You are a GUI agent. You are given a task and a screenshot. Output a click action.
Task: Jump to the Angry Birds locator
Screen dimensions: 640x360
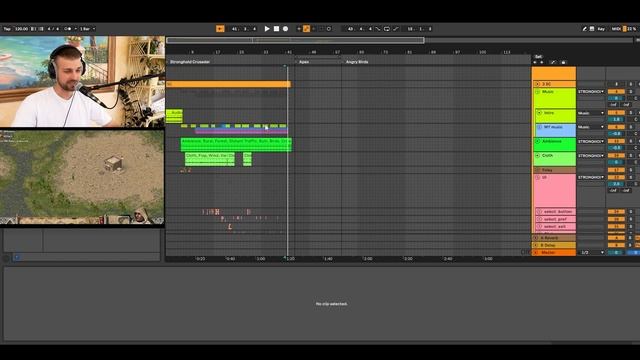[x=357, y=62]
